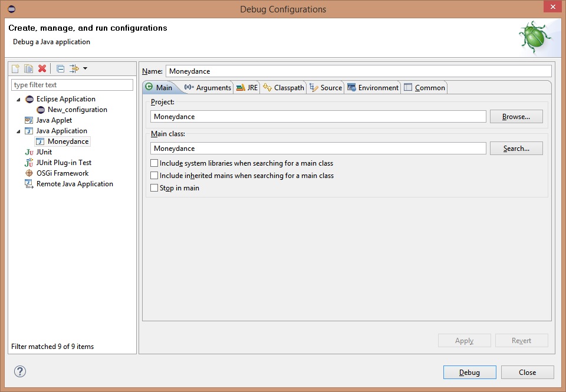Click the Project text field

click(x=318, y=117)
